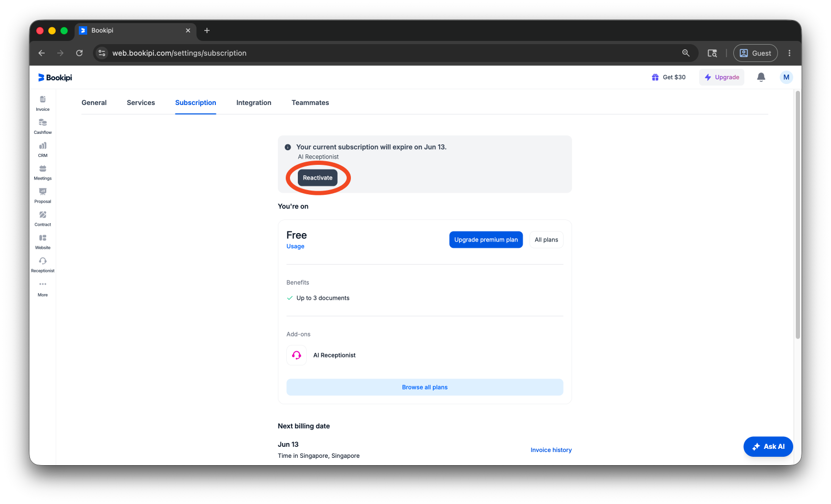Open Meetings from the sidebar
This screenshot has height=504, width=831.
point(43,173)
